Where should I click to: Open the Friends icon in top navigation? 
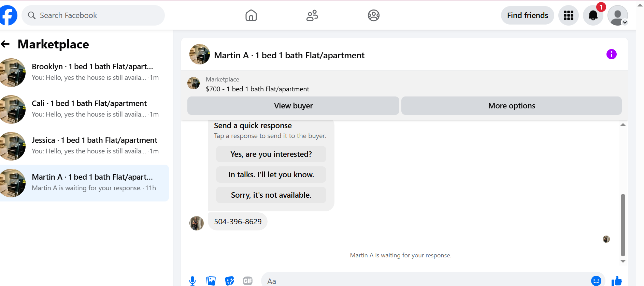tap(312, 15)
